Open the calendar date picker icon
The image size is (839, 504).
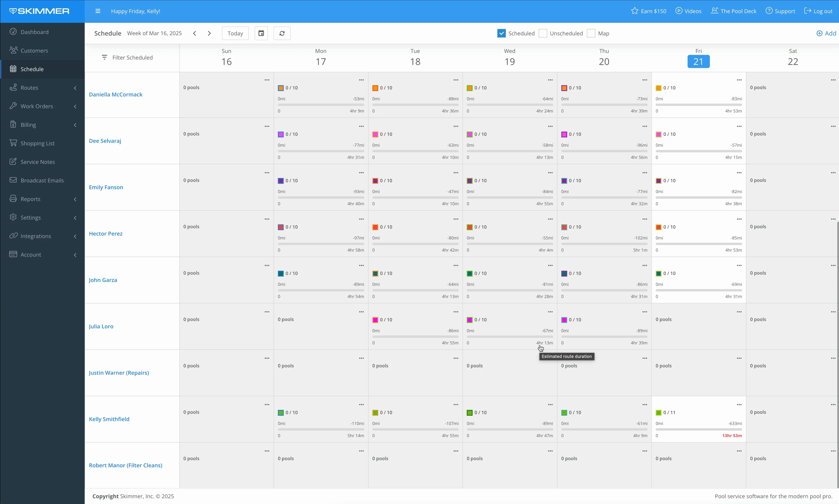(261, 33)
